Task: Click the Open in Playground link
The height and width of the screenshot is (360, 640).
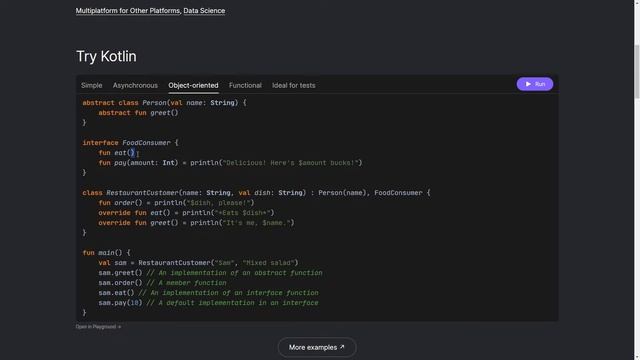Action: coord(98,327)
